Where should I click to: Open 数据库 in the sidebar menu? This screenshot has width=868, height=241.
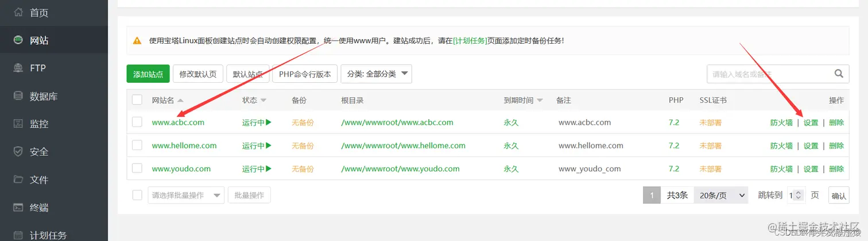coord(44,96)
